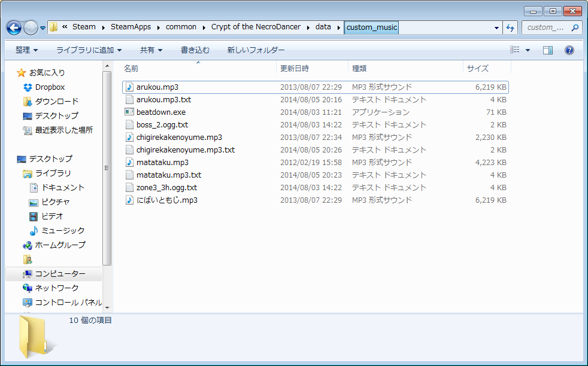Select the matataku.mp3 music icon
588x366 pixels.
129,162
